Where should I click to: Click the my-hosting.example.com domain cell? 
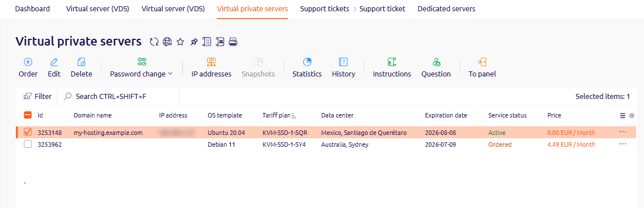click(x=108, y=133)
